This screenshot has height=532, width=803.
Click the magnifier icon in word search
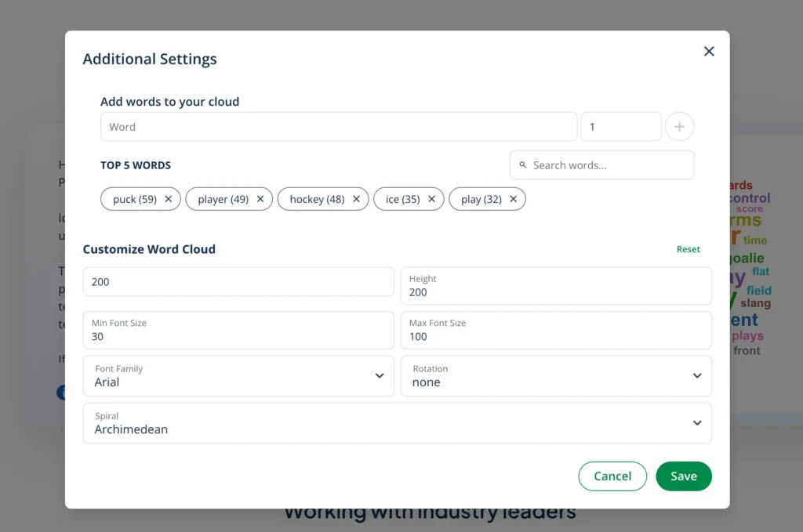(x=523, y=165)
